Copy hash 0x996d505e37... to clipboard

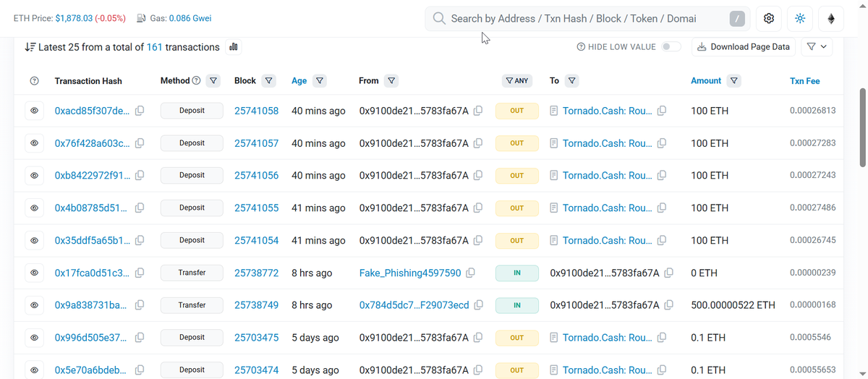click(140, 338)
